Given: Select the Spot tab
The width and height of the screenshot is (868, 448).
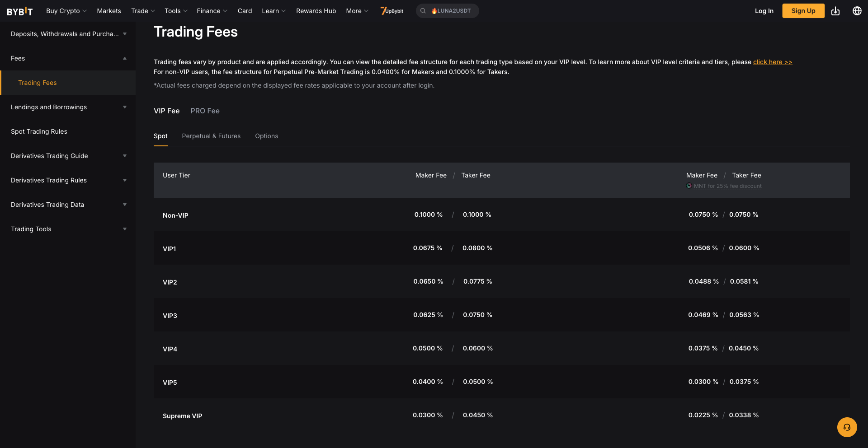Looking at the screenshot, I should pos(160,136).
